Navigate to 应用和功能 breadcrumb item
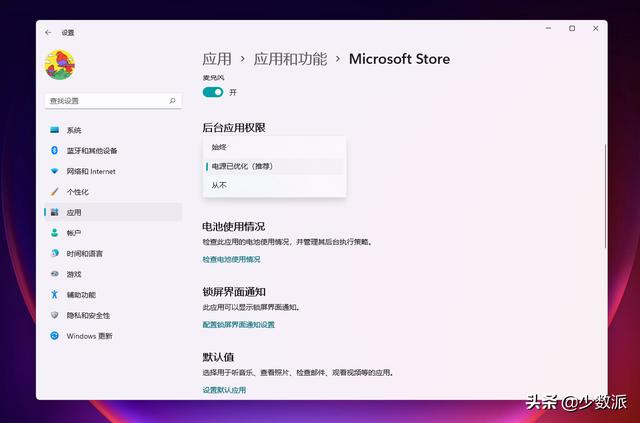The image size is (640, 423). [290, 59]
